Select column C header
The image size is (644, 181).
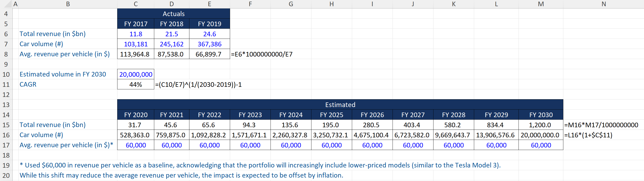[136, 4]
